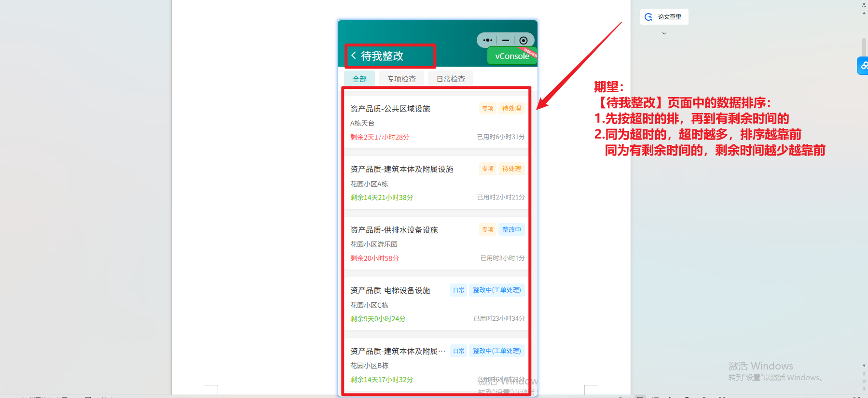Toggle the ruler icon atop the scrollbar
The width and height of the screenshot is (868, 398).
click(x=864, y=5)
